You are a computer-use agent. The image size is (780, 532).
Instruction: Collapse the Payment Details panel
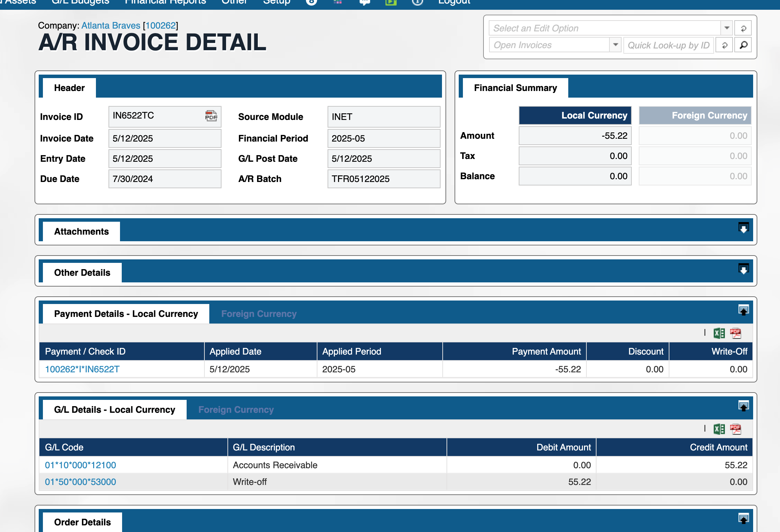point(743,310)
